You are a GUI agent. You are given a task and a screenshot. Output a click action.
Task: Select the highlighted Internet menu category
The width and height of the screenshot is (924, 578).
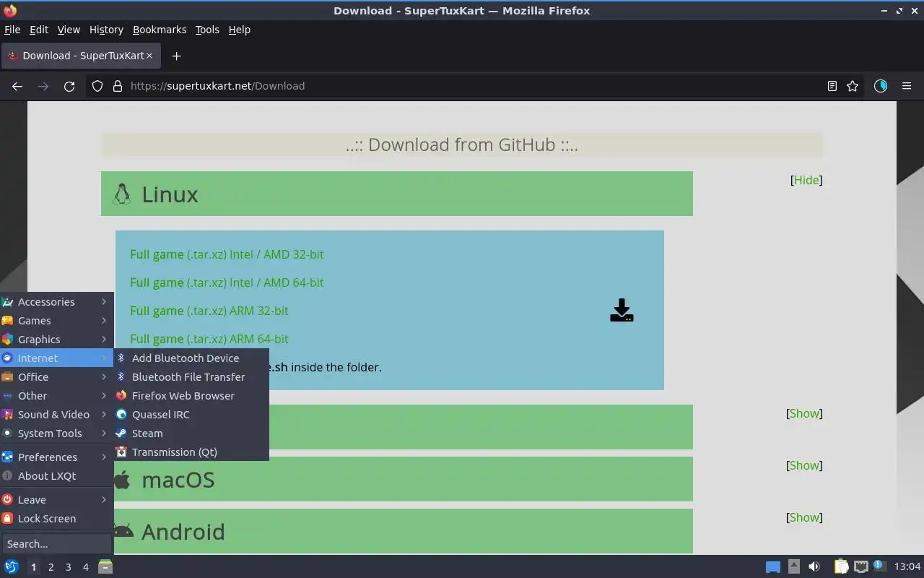56,358
